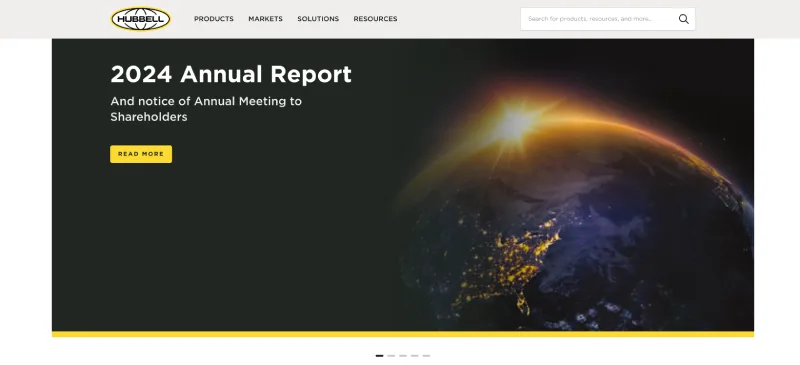The height and width of the screenshot is (365, 800).
Task: Click the search magnifier icon
Action: [683, 19]
